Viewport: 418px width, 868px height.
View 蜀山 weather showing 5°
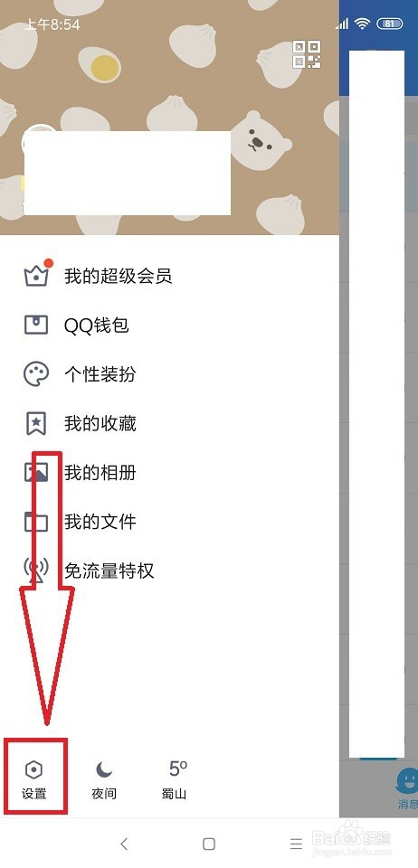pos(175,780)
